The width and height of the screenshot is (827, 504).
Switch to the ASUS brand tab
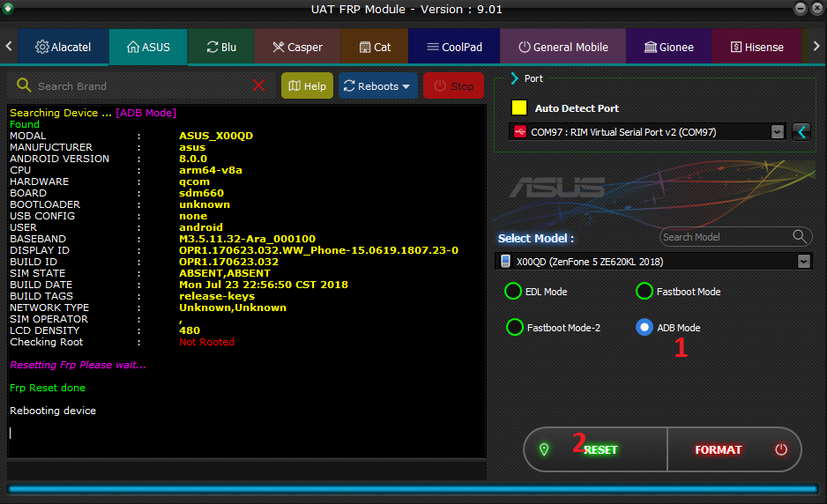148,47
